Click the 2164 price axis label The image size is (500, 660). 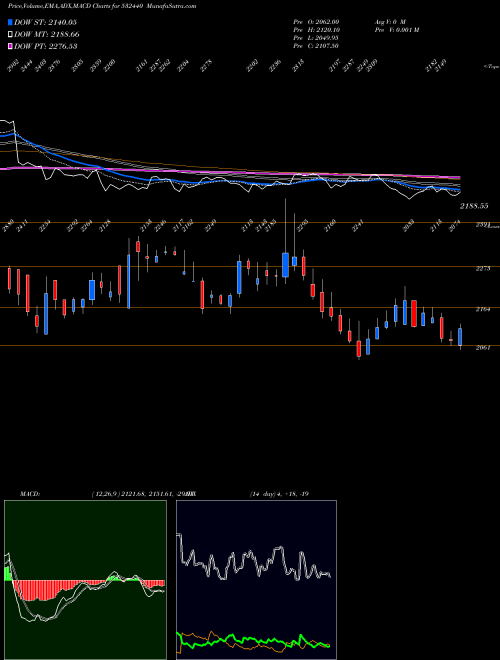coord(483,309)
